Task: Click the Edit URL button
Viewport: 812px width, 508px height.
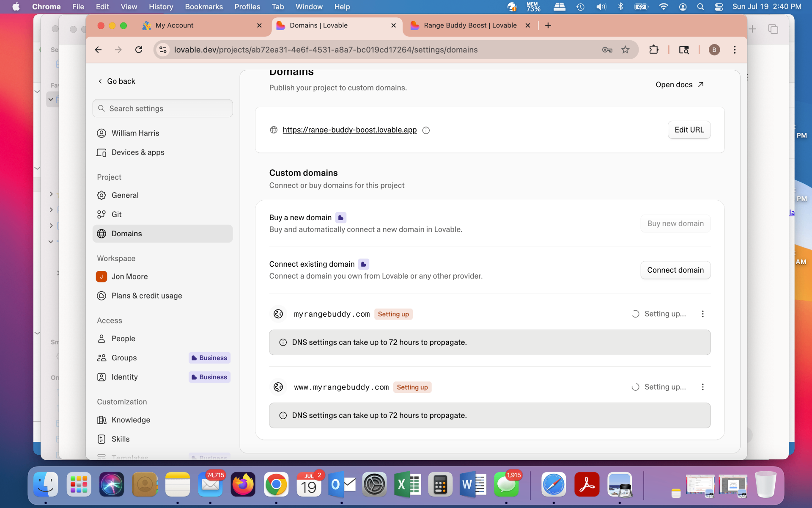Action: [x=689, y=130]
